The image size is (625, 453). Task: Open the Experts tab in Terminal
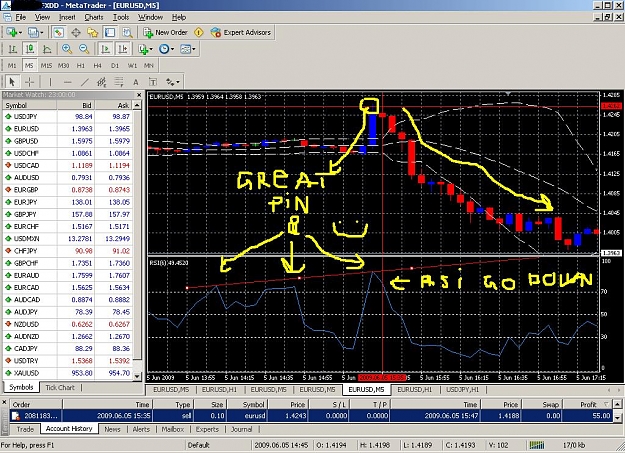(207, 429)
